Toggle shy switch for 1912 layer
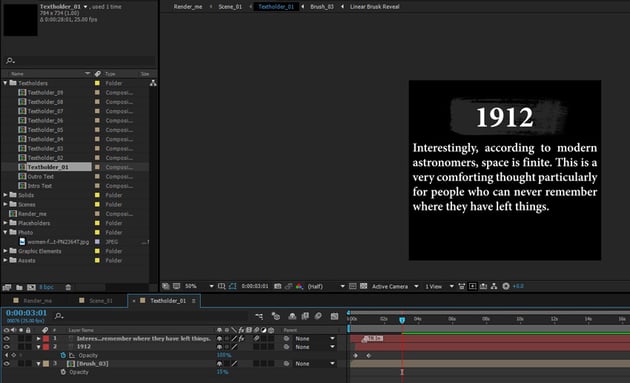The width and height of the screenshot is (630, 383). 219,347
